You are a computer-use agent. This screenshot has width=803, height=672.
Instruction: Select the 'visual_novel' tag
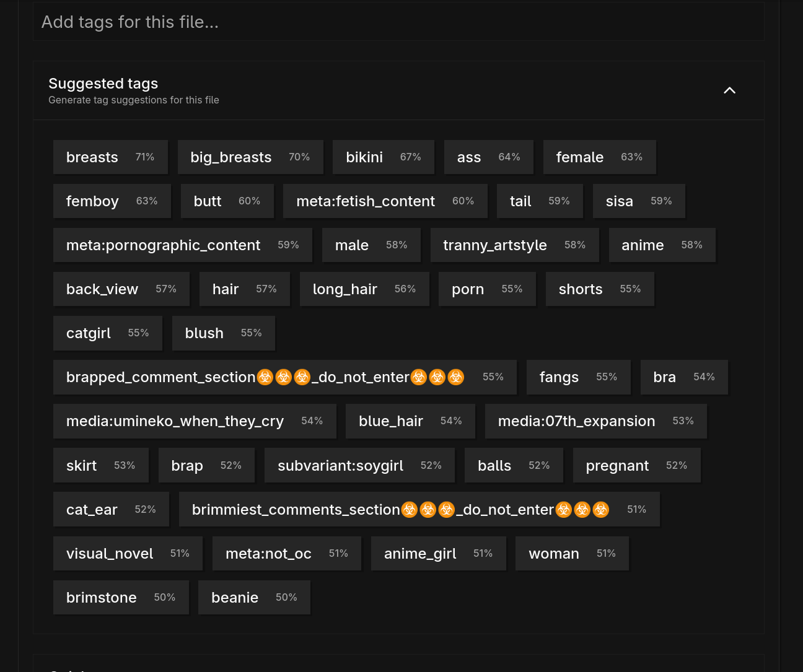pyautogui.click(x=128, y=554)
